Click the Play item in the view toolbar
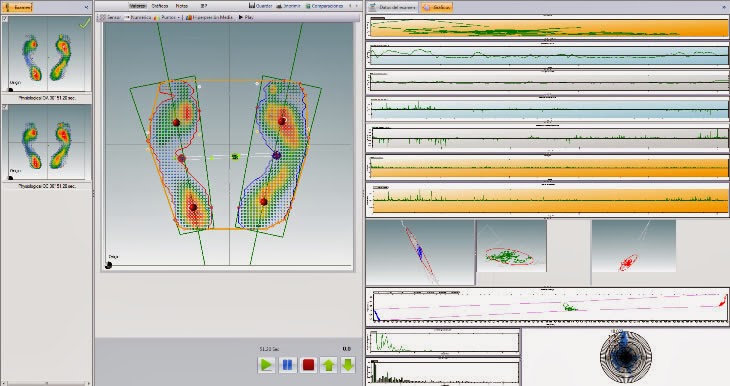This screenshot has height=386, width=730. click(x=245, y=17)
